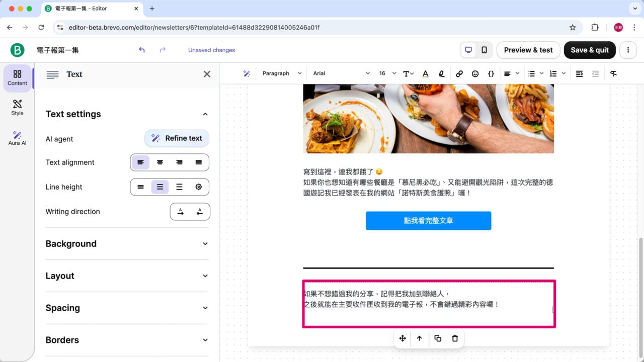Click the Preview & test button
Screen dimensions: 644x362
point(528,50)
